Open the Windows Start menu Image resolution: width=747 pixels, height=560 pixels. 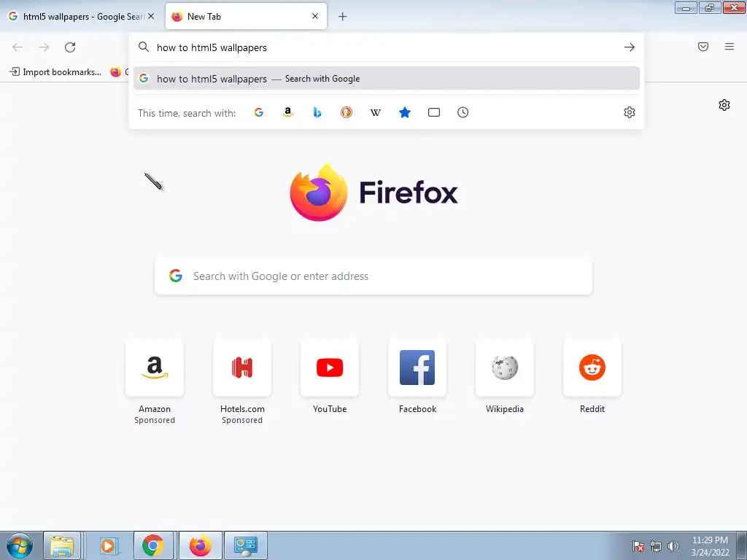tap(20, 545)
